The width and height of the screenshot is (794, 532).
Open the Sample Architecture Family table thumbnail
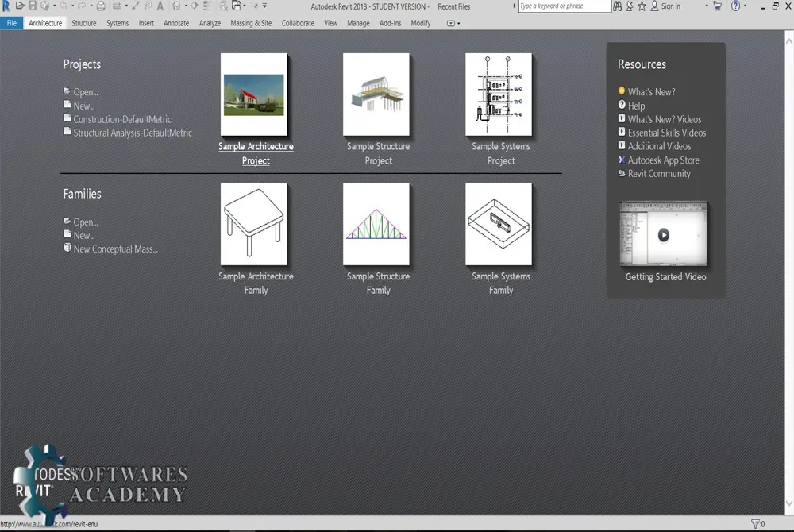point(254,224)
